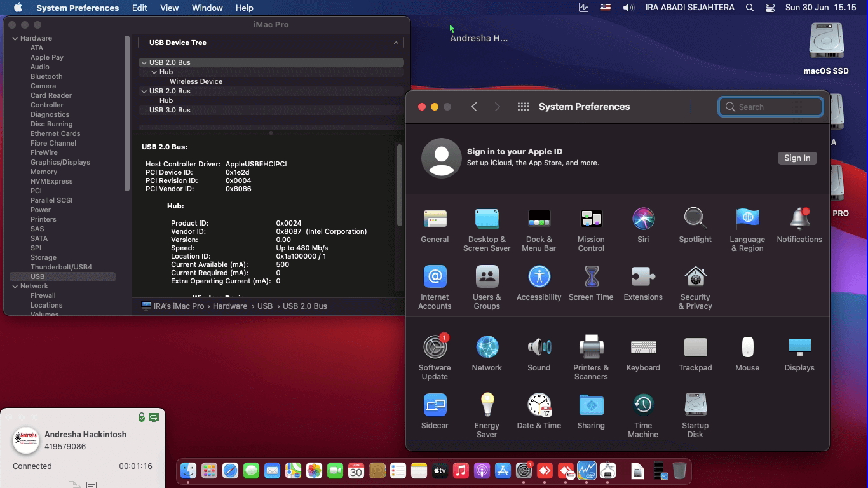
Task: Open the View menu
Action: coord(169,8)
